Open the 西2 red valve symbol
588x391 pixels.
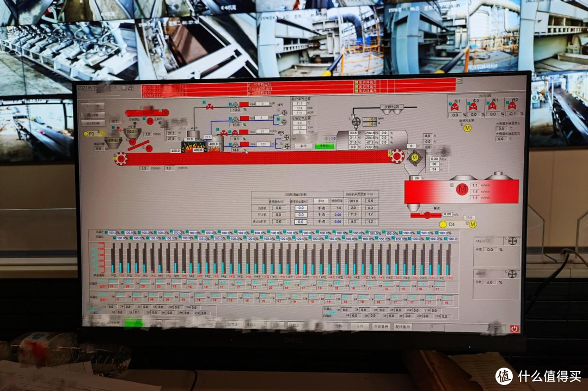(511, 106)
